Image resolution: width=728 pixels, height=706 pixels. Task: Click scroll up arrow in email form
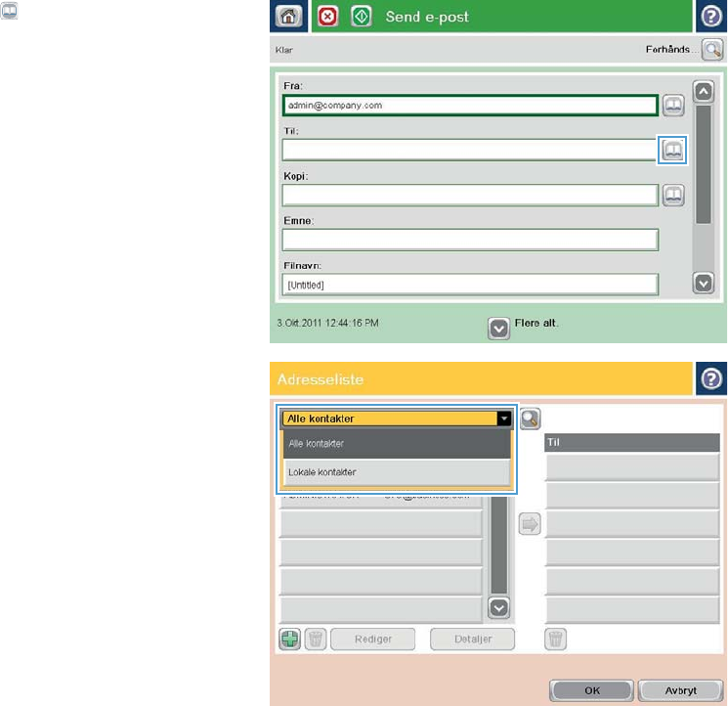click(704, 91)
